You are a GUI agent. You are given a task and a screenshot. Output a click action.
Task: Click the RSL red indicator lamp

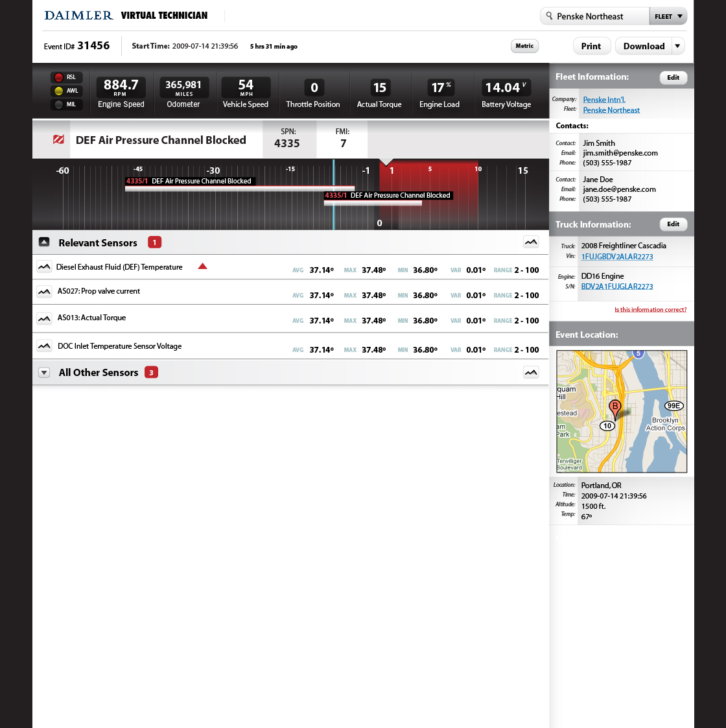point(58,77)
